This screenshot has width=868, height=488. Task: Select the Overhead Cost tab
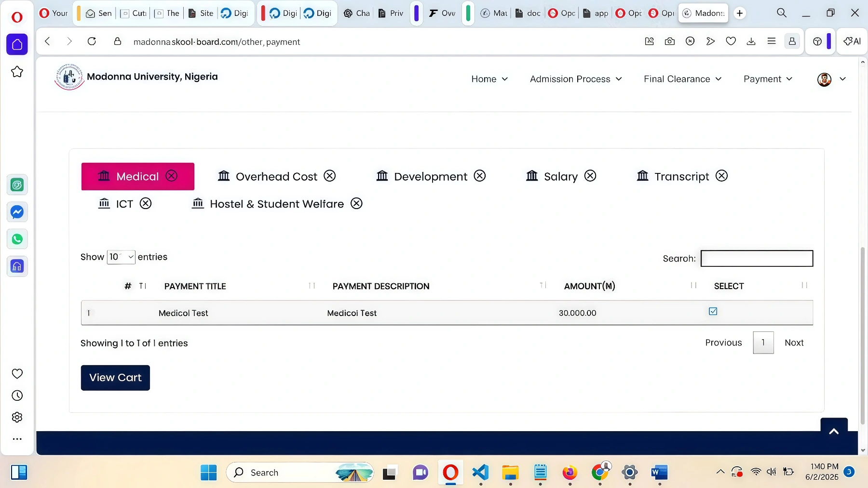(x=276, y=176)
